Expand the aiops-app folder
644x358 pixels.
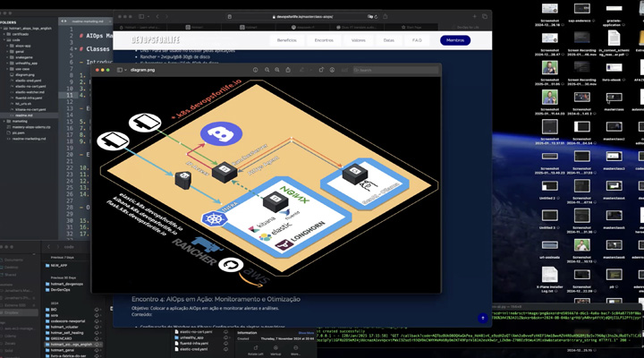pos(7,46)
